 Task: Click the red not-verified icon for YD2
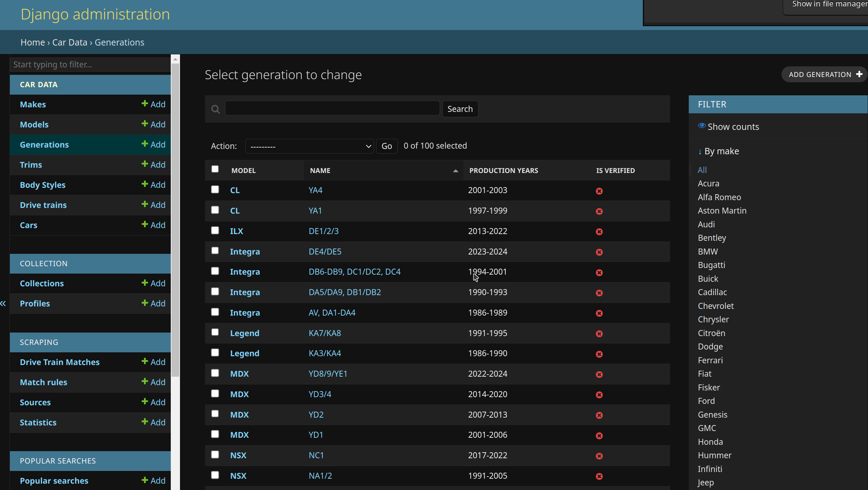click(x=599, y=416)
